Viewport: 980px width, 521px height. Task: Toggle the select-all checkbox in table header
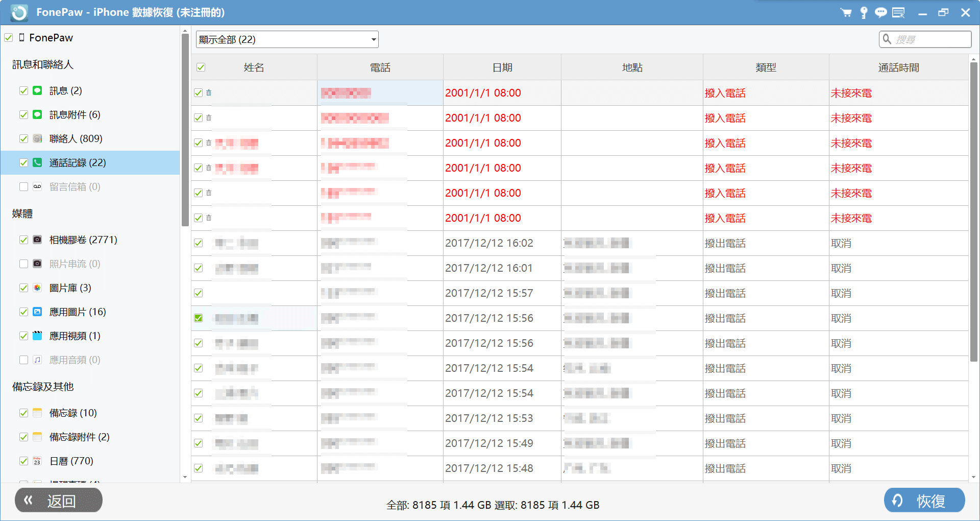[201, 67]
